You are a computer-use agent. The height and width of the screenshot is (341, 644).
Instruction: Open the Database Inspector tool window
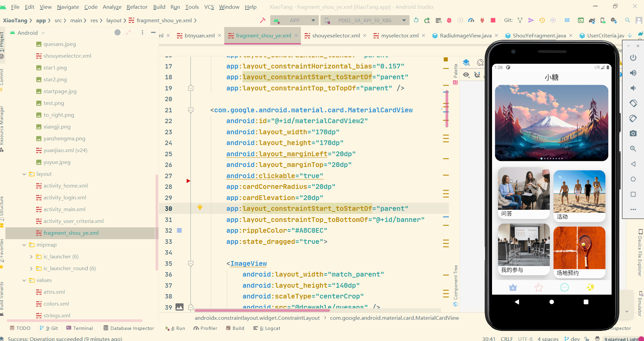129,328
